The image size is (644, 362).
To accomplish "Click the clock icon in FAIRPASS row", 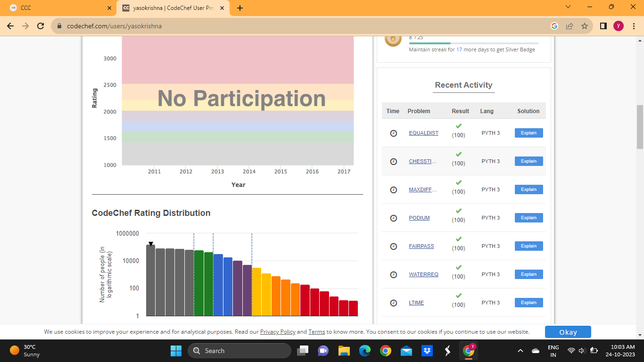I will 394,247.
